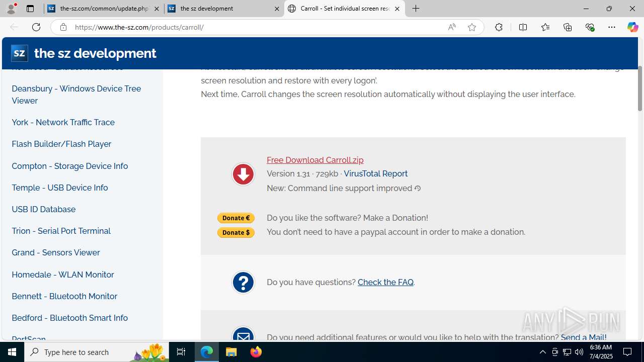Viewport: 644px width, 362px height.
Task: Close the Carroll tab
Action: coord(397,9)
